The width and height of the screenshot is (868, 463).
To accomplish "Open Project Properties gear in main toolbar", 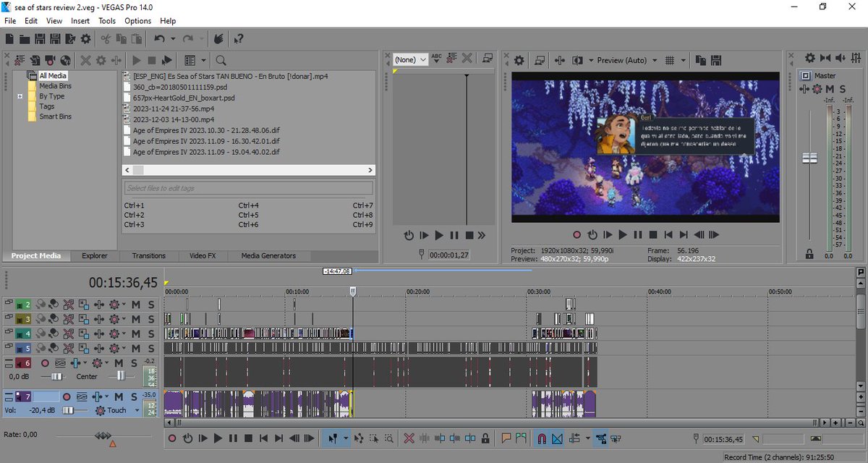I will pyautogui.click(x=85, y=39).
